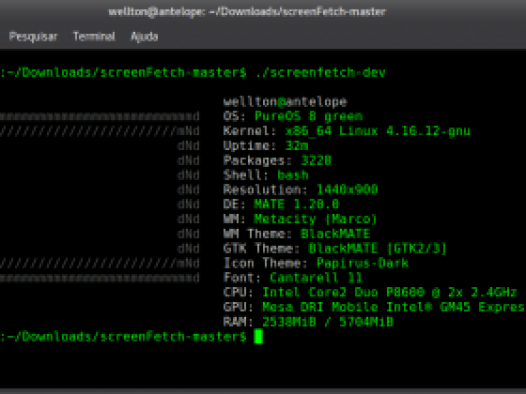The image size is (526, 394).
Task: Click the Font: Cantarell 11 line
Action: coord(293,278)
